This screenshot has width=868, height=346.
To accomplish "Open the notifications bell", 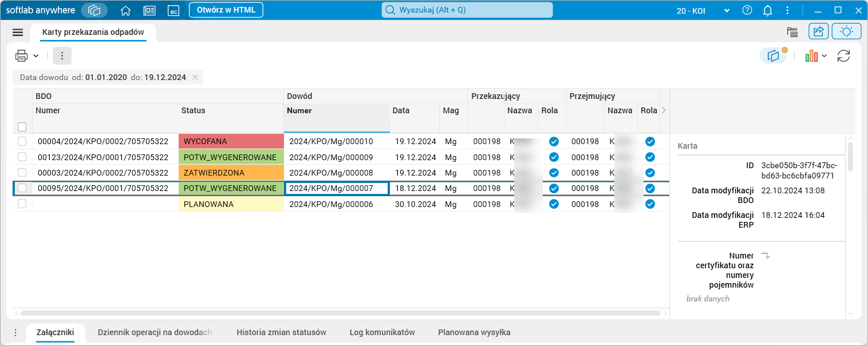I will [x=768, y=10].
